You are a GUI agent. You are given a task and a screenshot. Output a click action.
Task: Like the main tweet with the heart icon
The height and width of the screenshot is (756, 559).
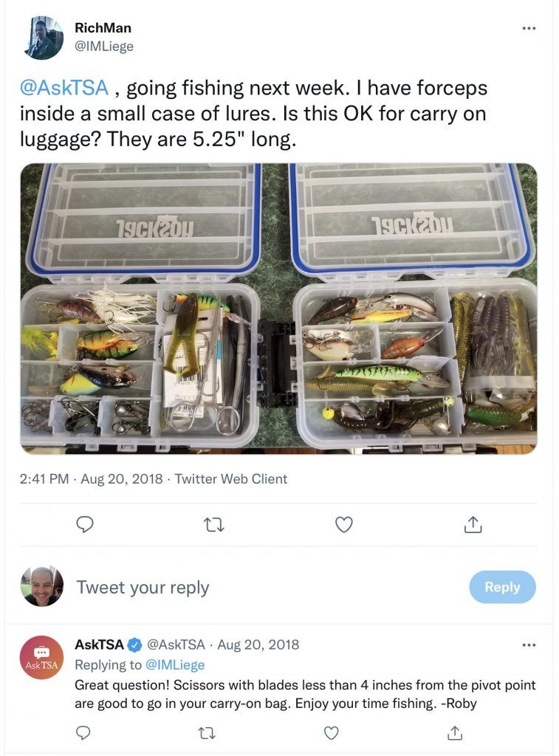click(x=344, y=524)
